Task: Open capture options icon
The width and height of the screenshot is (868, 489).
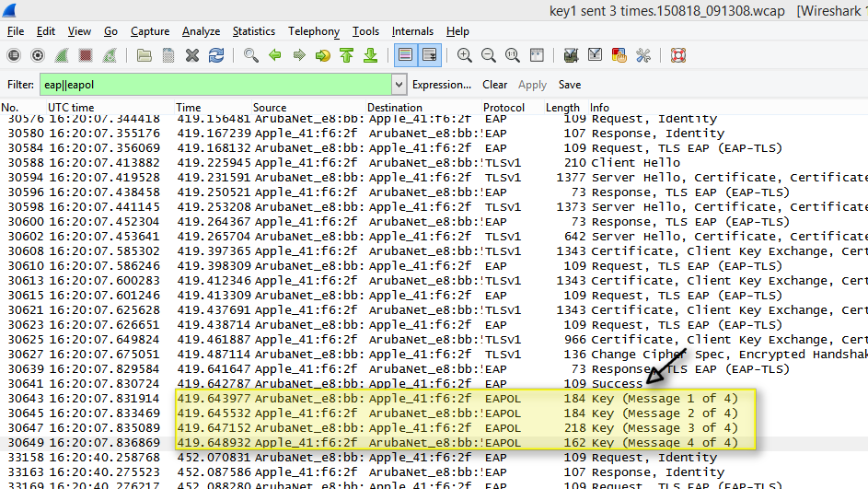Action: [x=38, y=55]
